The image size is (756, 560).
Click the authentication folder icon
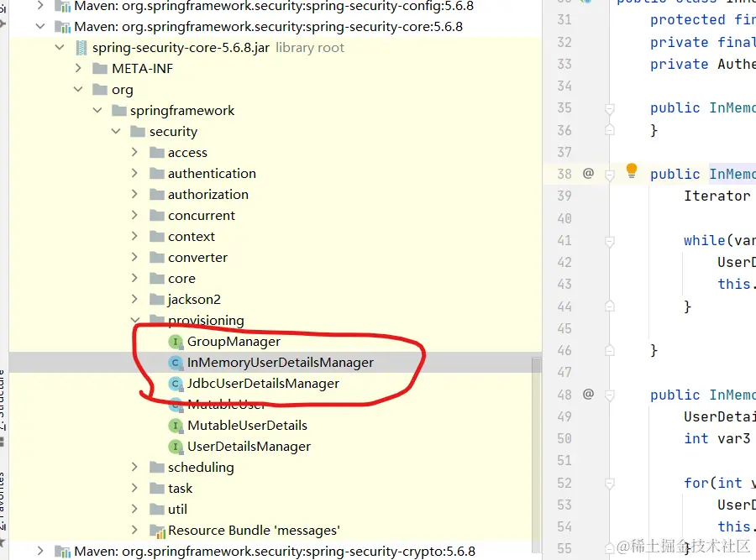[x=157, y=174]
